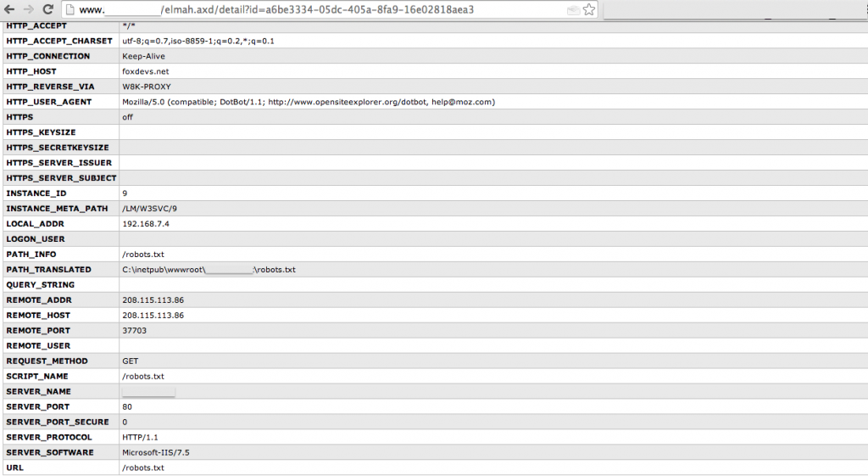Click the envelope icon in address bar
Viewport: 868px width, 476px height.
[573, 10]
